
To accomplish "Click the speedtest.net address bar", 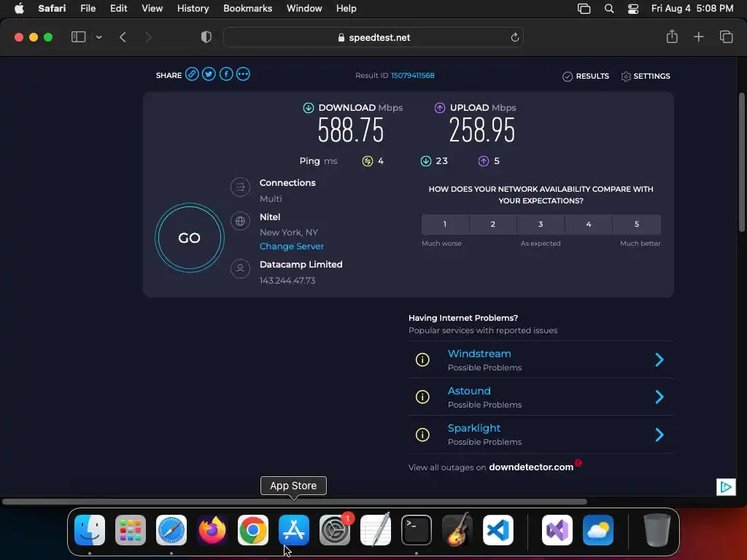I will pos(373,37).
